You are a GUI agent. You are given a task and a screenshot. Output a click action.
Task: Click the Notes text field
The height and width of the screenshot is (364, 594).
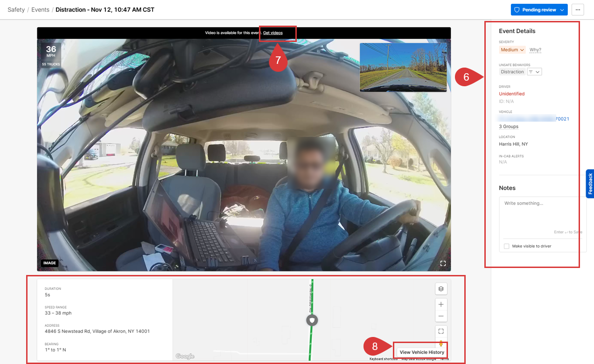click(x=541, y=214)
